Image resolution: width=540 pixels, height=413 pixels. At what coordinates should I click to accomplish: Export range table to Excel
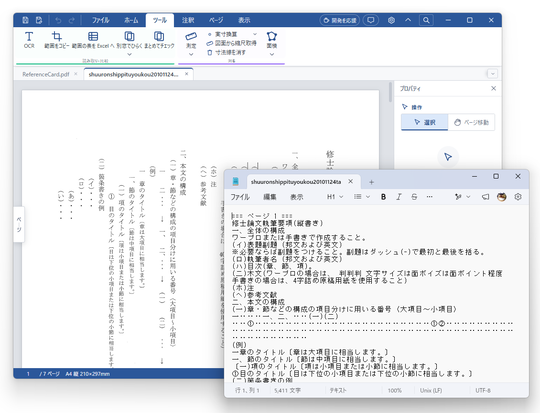pos(93,39)
